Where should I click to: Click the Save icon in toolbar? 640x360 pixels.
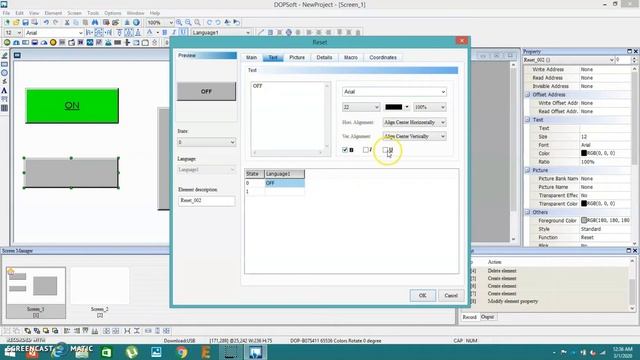coord(25,22)
